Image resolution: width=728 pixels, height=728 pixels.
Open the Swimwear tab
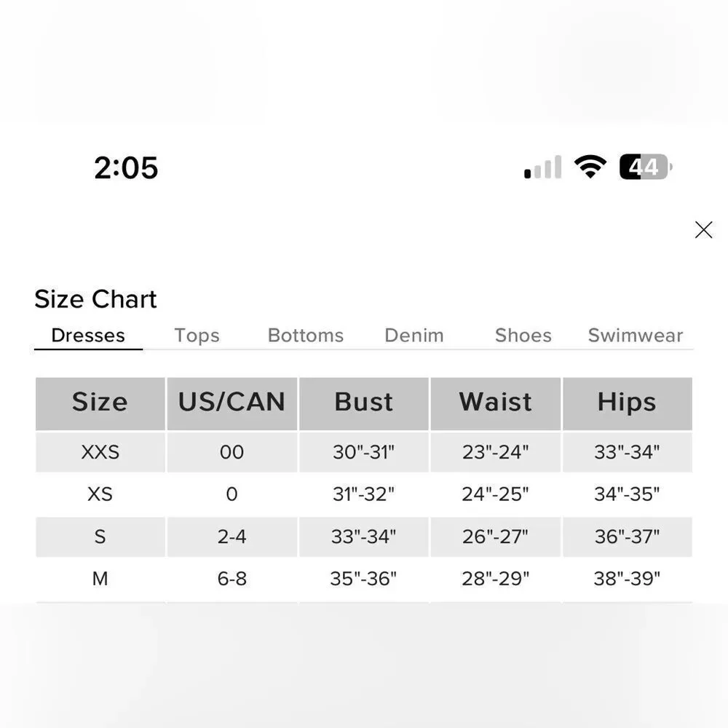[635, 336]
